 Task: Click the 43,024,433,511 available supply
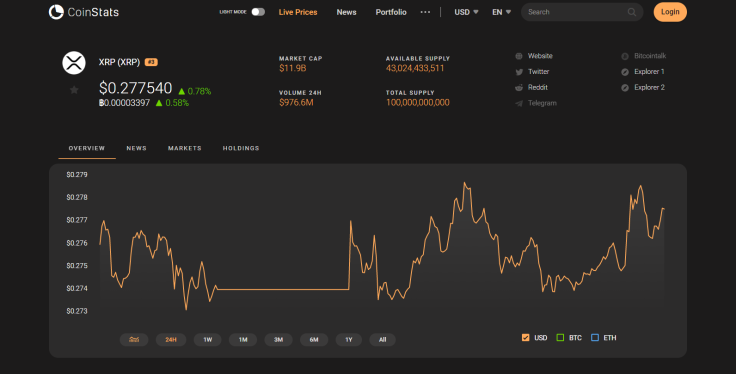(415, 69)
